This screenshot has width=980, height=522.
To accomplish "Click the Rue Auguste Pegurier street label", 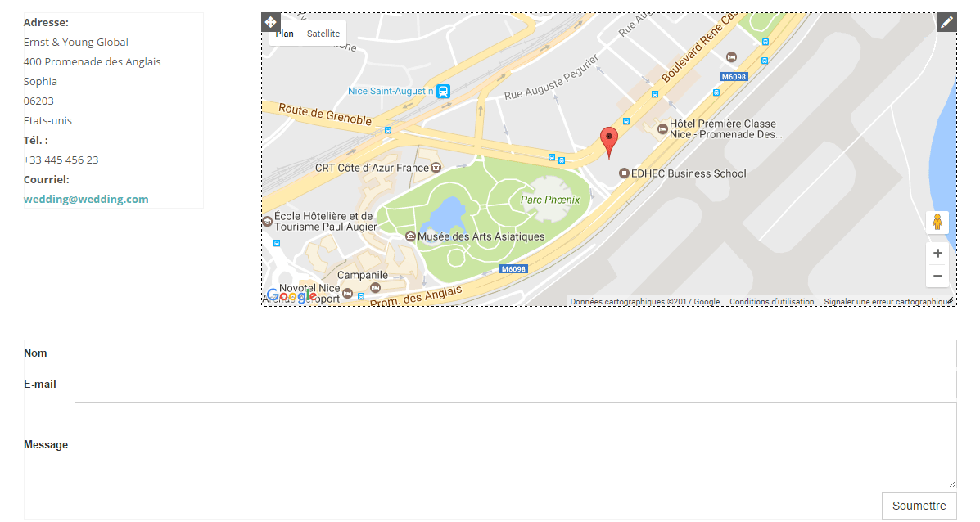I will pyautogui.click(x=552, y=77).
